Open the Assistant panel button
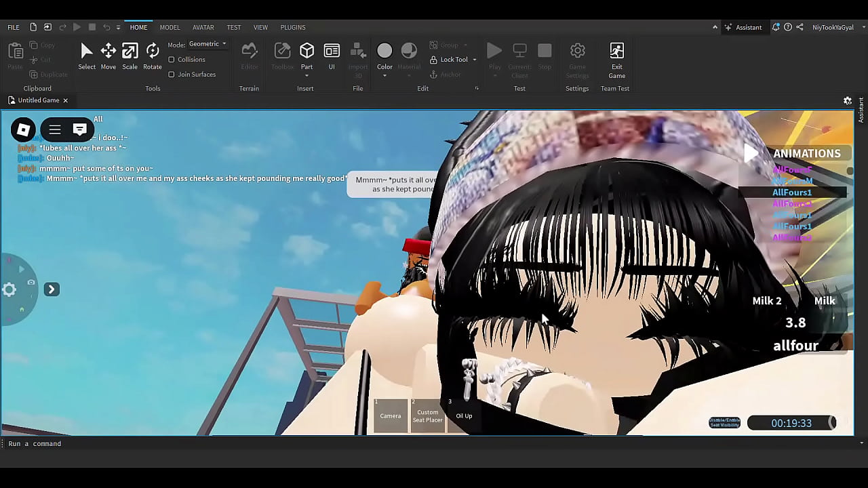Image resolution: width=868 pixels, height=488 pixels. [743, 27]
